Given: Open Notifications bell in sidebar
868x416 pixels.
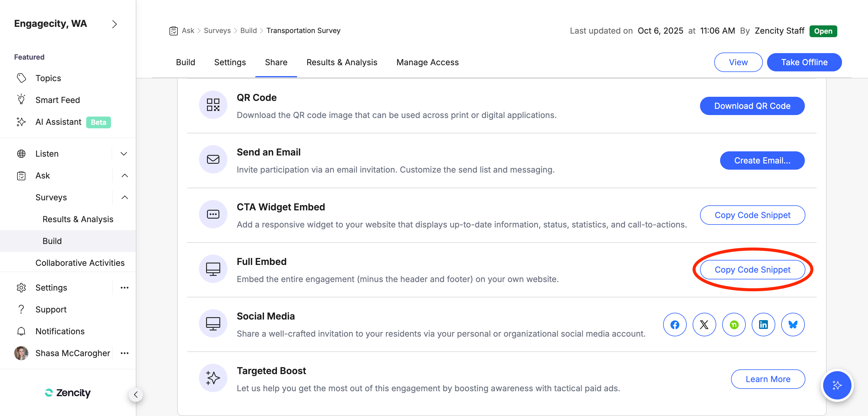Looking at the screenshot, I should tap(21, 331).
